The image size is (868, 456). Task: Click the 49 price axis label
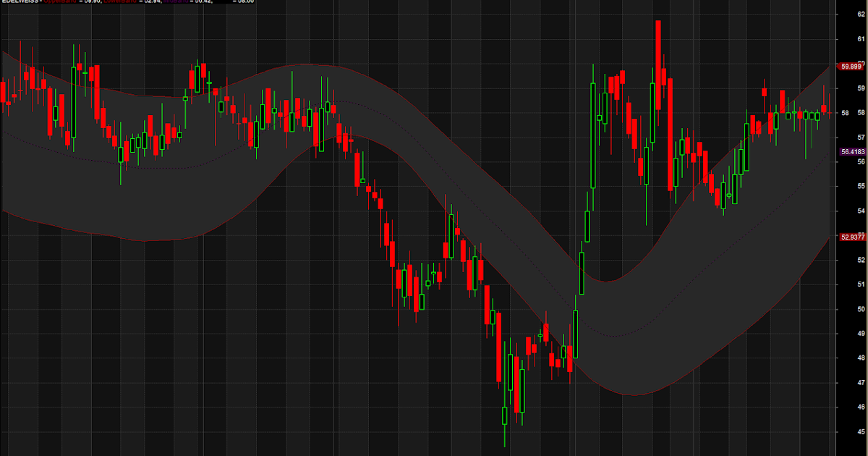[x=861, y=334]
